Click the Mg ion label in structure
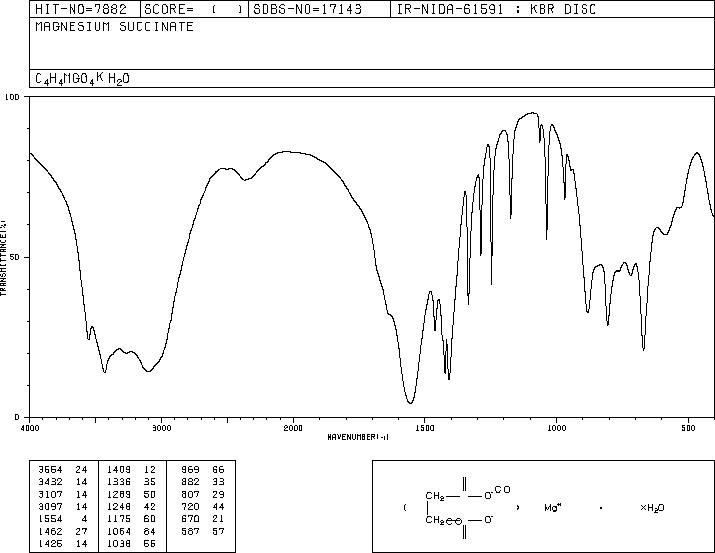Screen dimensions: 715x553 [x=552, y=507]
